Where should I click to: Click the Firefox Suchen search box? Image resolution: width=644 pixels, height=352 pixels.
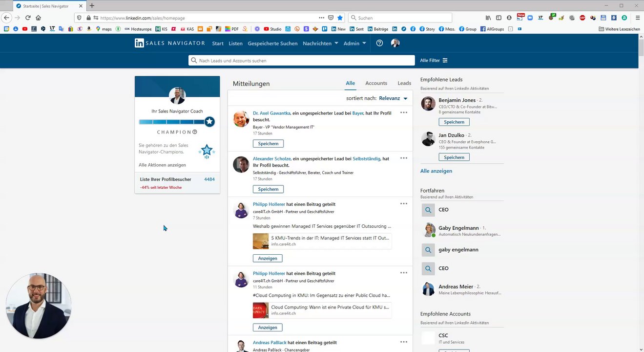(400, 18)
